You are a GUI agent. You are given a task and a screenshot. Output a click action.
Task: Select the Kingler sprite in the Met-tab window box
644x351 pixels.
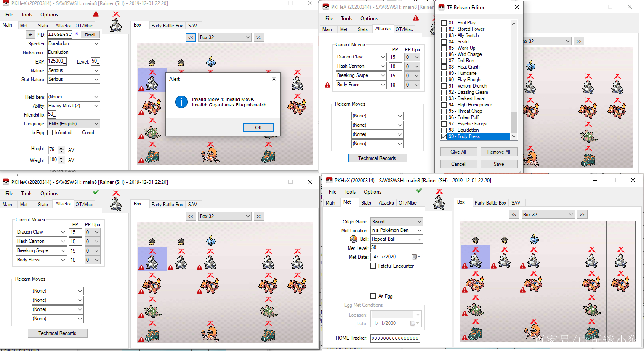[x=533, y=330]
